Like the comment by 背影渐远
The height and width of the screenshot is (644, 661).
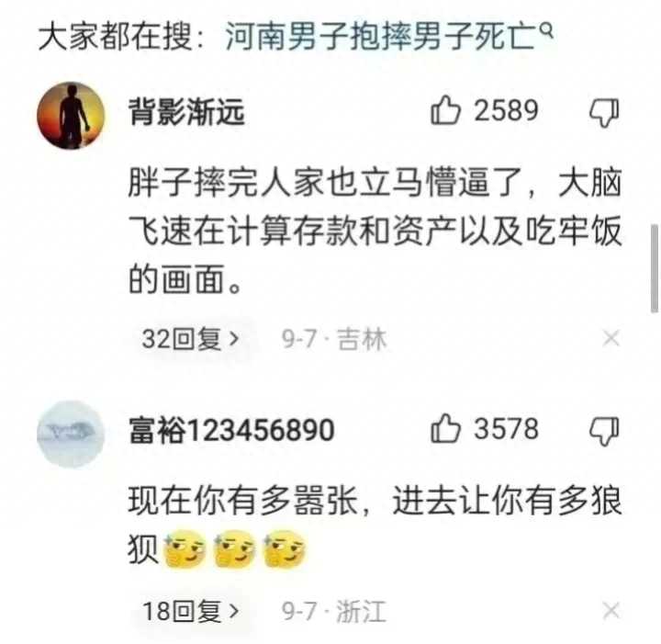click(x=444, y=110)
